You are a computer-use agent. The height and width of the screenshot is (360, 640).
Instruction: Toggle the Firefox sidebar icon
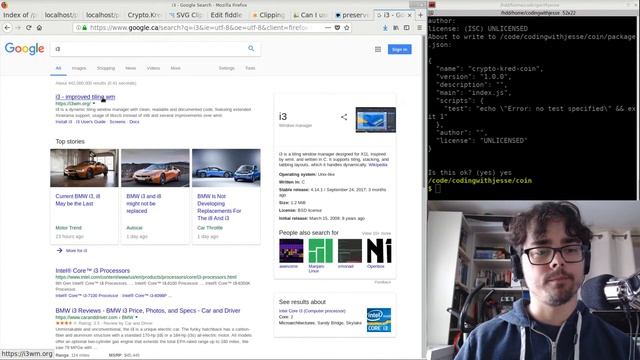pyautogui.click(x=407, y=28)
